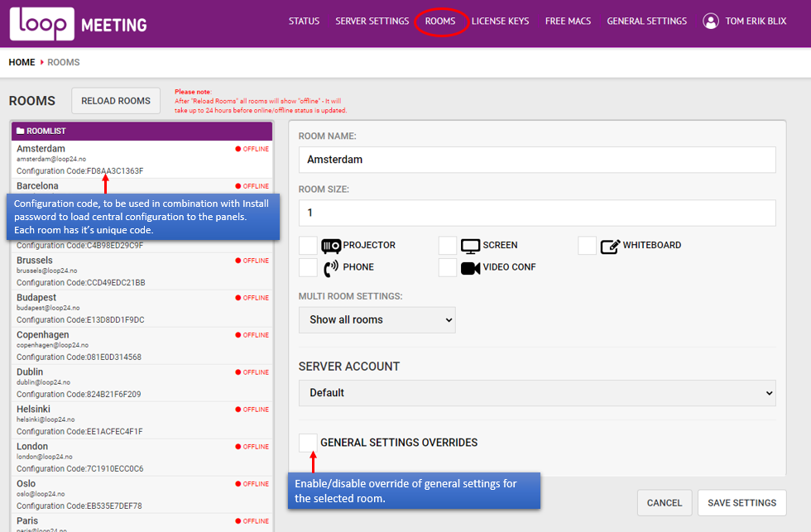Click the projector icon
Viewport: 811px width, 532px height.
331,246
